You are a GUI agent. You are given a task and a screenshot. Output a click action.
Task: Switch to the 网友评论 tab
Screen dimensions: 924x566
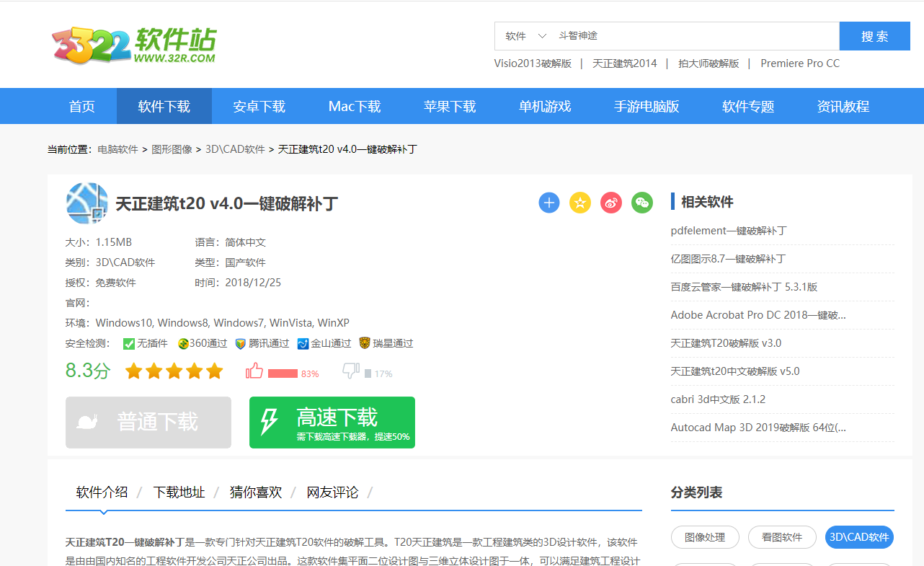tap(332, 492)
